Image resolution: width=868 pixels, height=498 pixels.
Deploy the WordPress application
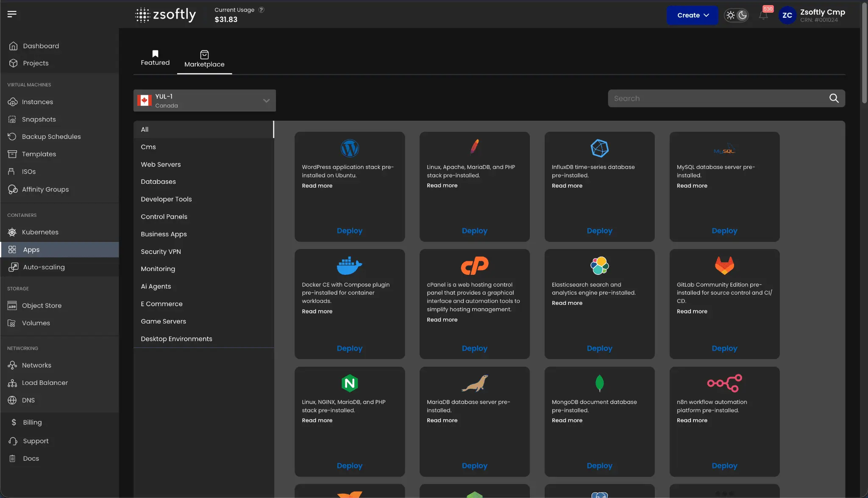(350, 231)
